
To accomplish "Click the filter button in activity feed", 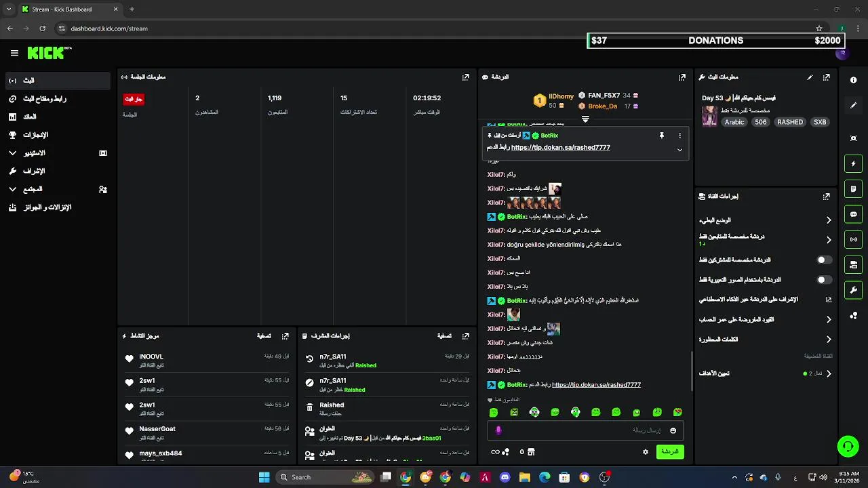I will pos(264,335).
